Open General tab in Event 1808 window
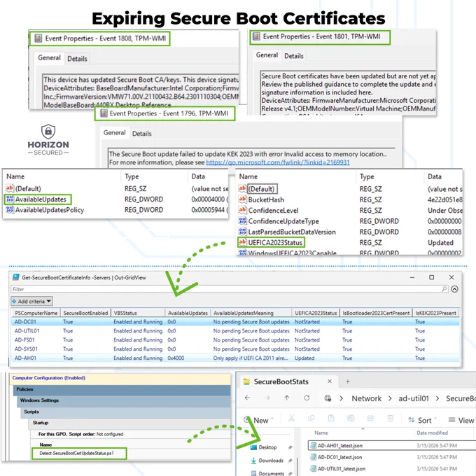Viewport: 476px width, 476px height. click(x=49, y=57)
